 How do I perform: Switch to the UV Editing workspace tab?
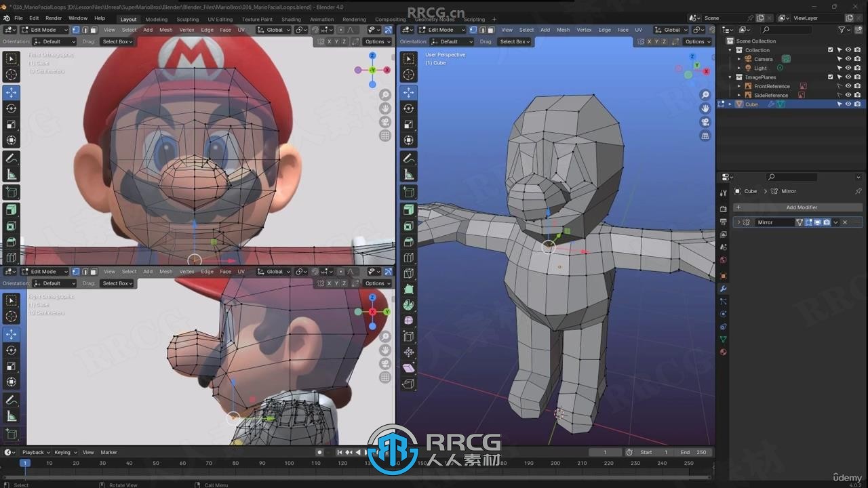220,19
